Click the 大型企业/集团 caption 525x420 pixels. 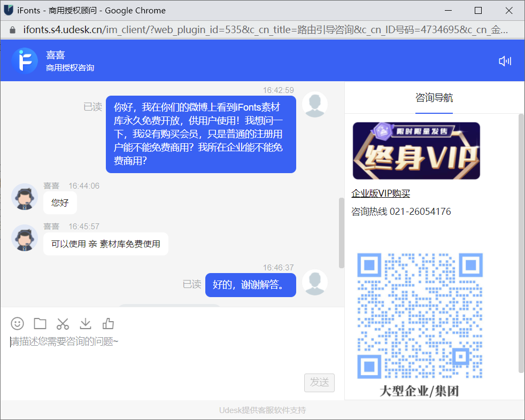(419, 391)
